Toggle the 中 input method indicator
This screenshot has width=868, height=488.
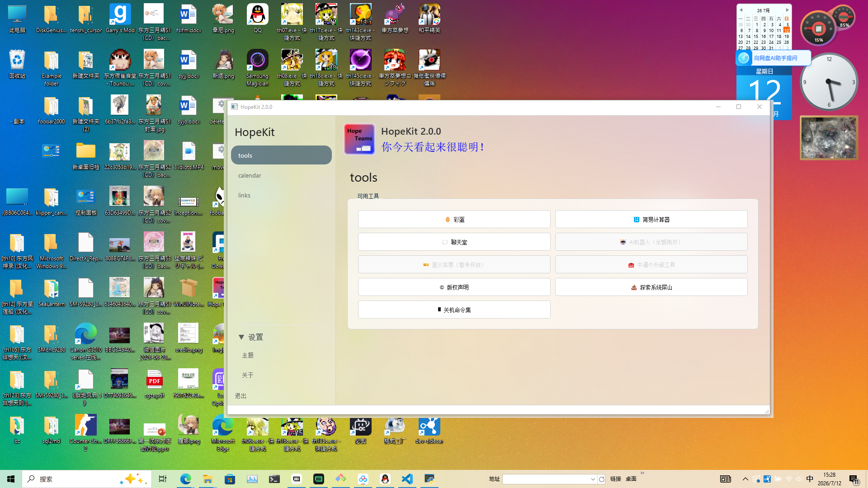(810, 479)
